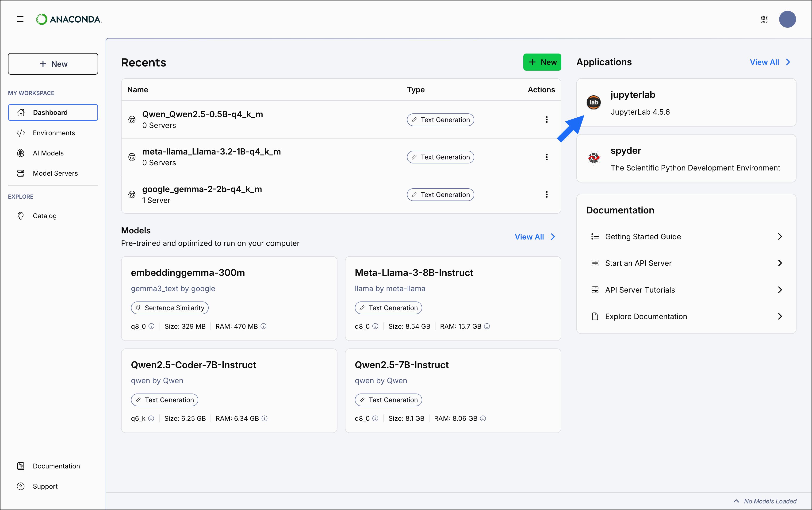
Task: Open Model Servers in the sidebar
Action: click(x=53, y=173)
